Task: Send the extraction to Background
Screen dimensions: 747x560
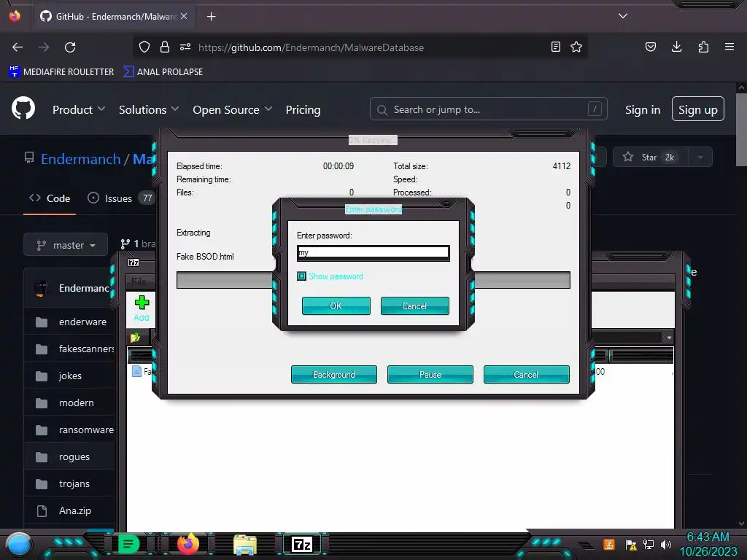Action: [334, 374]
